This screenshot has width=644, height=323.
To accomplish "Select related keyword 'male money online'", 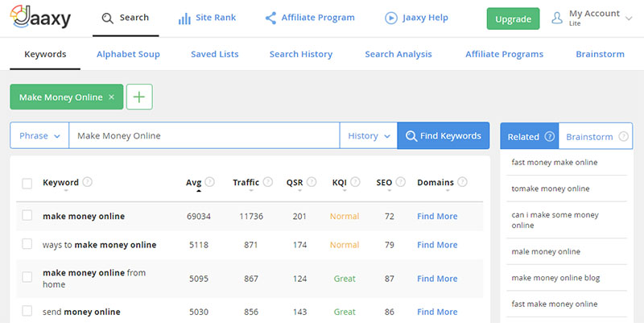I will 546,251.
